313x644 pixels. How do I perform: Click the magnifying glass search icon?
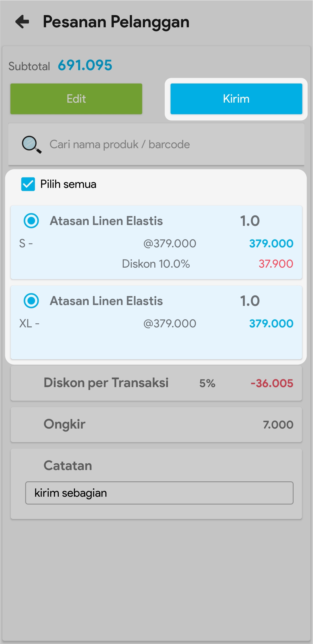(32, 144)
